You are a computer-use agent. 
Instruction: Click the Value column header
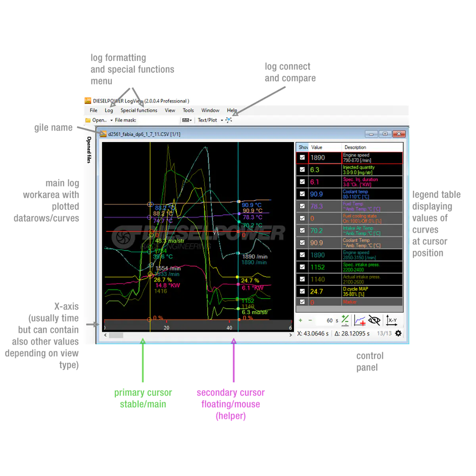point(325,147)
